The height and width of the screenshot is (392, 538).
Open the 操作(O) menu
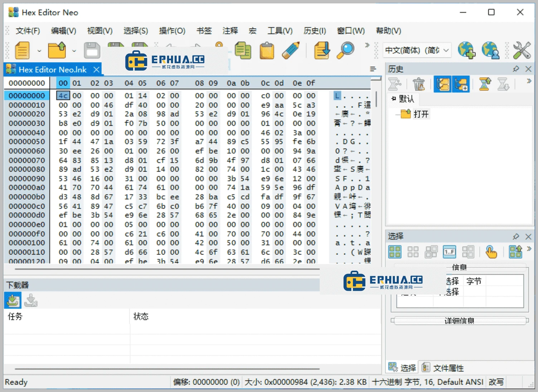172,31
